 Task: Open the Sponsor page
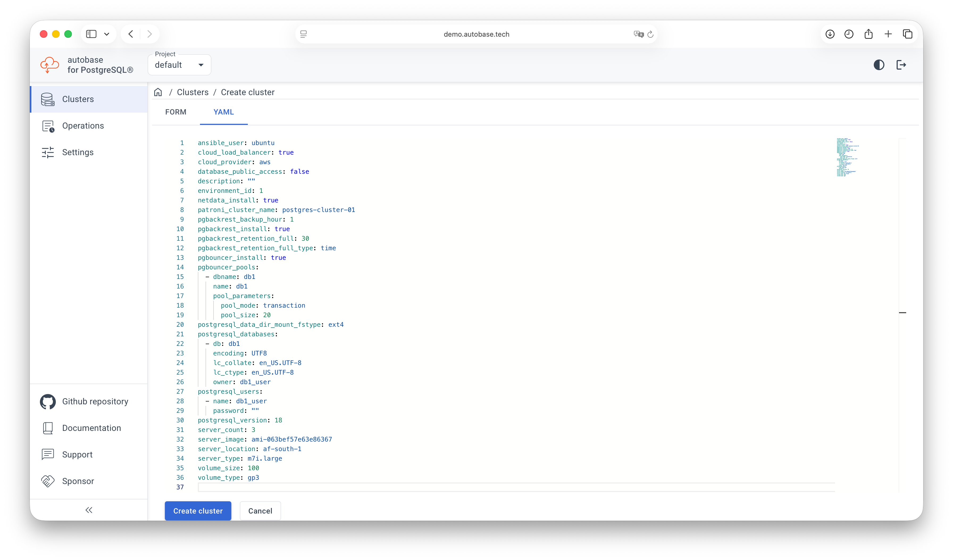[x=78, y=481]
